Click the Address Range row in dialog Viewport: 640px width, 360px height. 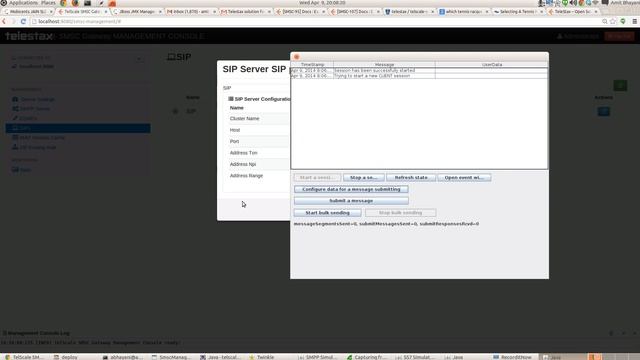[x=259, y=176]
